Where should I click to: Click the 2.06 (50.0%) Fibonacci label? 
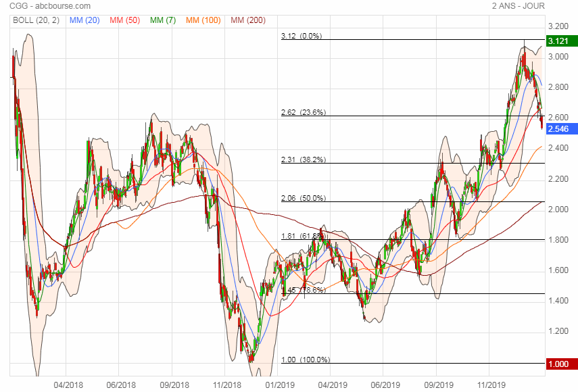coord(304,198)
